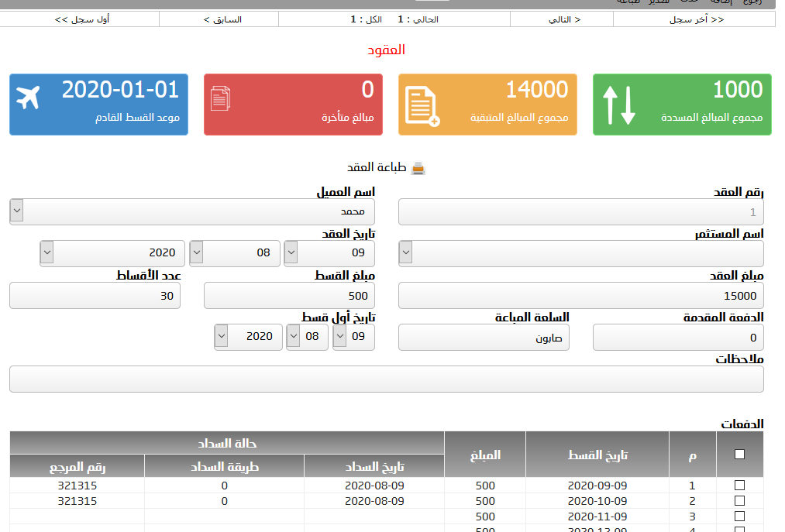785x532 pixels.
Task: Open the contract date year dropdown
Action: point(112,252)
